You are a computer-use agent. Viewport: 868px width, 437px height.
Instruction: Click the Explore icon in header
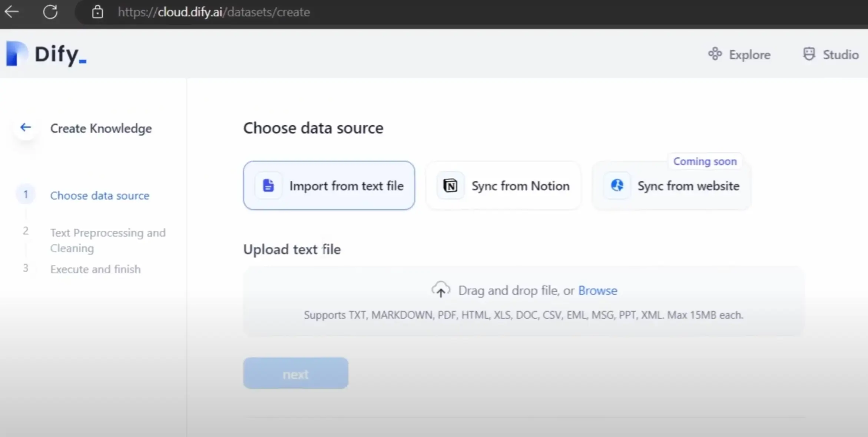715,54
